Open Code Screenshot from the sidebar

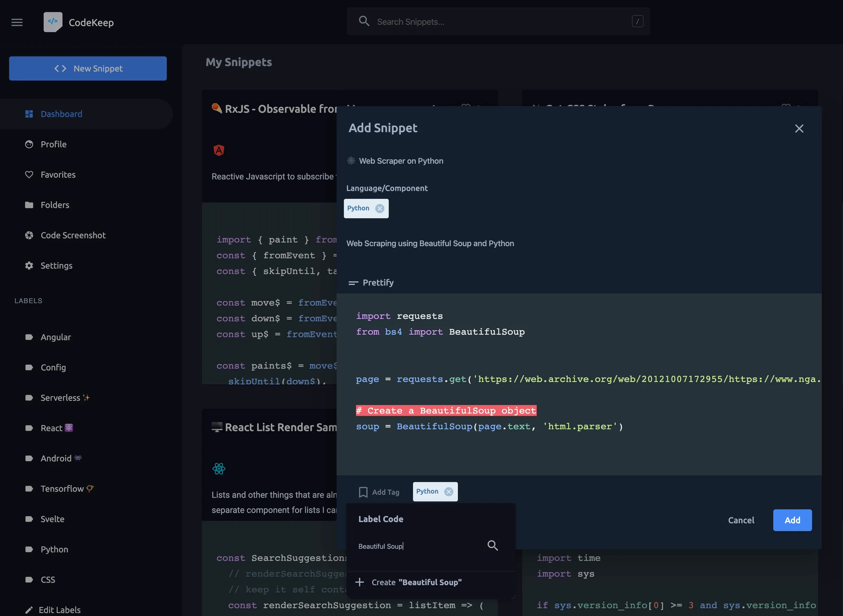click(x=73, y=235)
